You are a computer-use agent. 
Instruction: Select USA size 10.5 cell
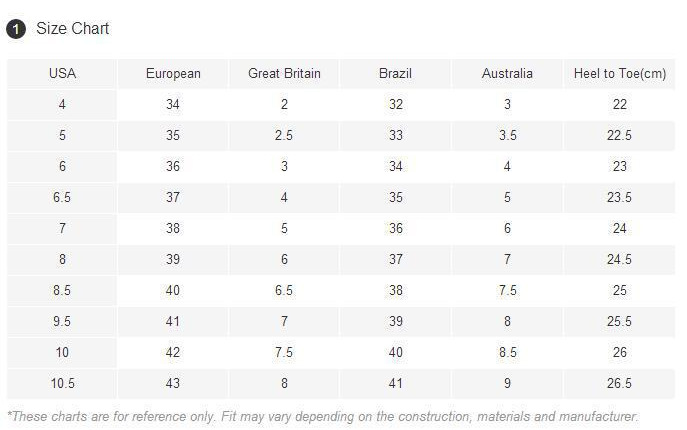tap(62, 383)
